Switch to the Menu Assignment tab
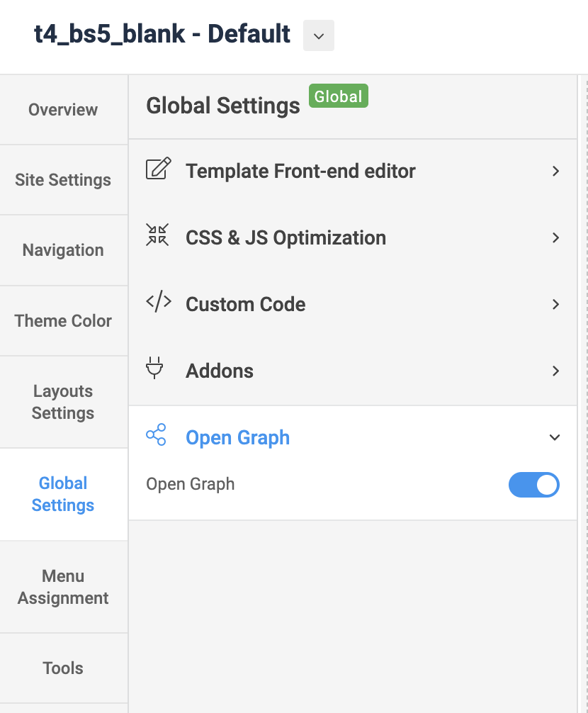Viewport: 588px width, 713px height. tap(63, 587)
